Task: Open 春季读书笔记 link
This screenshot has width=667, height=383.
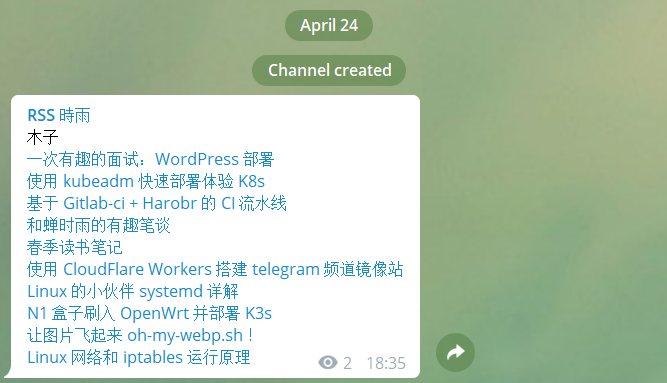Action: tap(74, 248)
